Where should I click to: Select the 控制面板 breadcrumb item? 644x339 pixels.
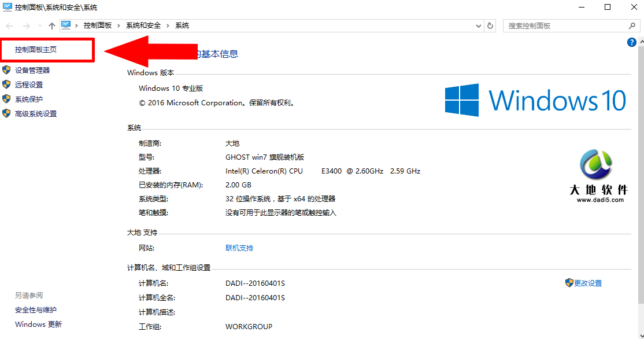pos(98,25)
